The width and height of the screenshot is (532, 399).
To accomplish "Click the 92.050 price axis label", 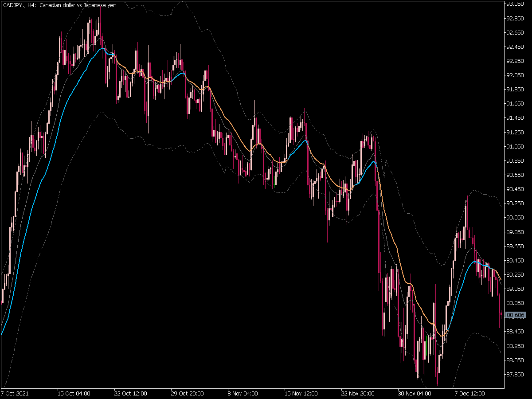I will click(516, 75).
